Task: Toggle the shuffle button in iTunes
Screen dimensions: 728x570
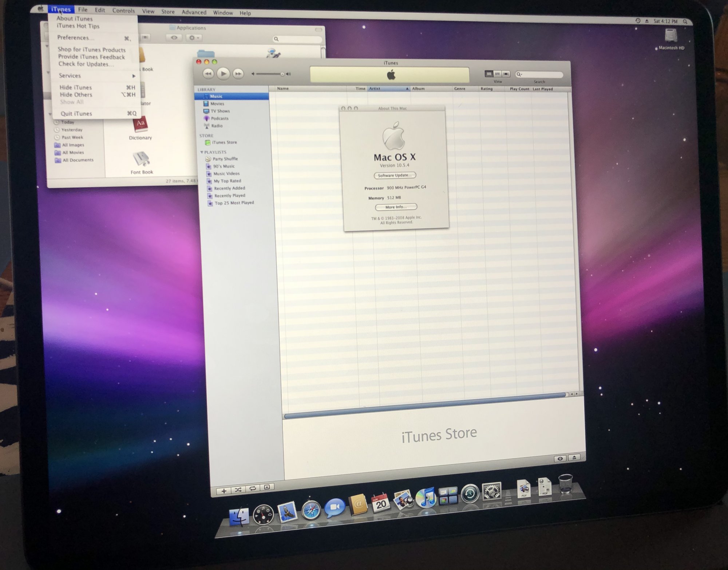Action: pyautogui.click(x=238, y=490)
